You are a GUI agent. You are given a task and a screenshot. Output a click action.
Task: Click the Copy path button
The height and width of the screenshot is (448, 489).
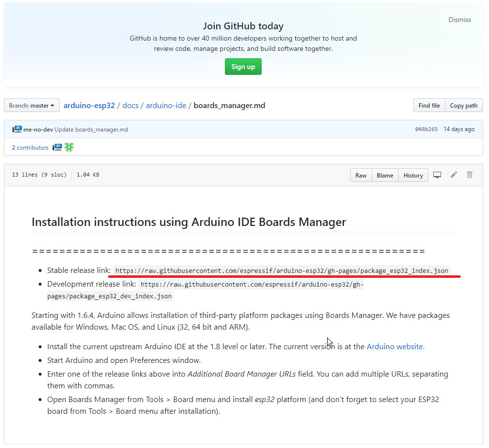click(464, 106)
